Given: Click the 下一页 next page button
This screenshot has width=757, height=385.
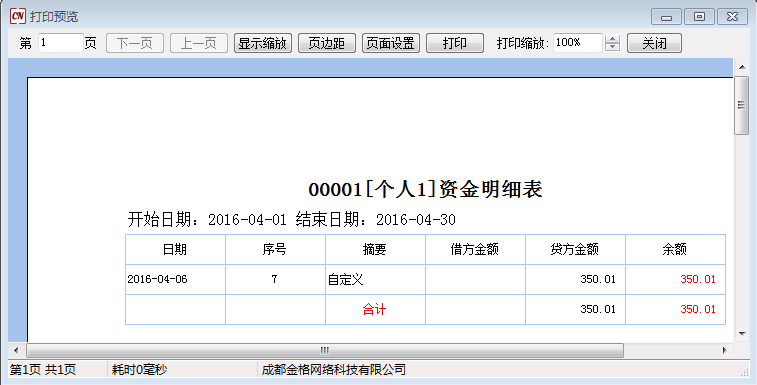Looking at the screenshot, I should tap(135, 43).
